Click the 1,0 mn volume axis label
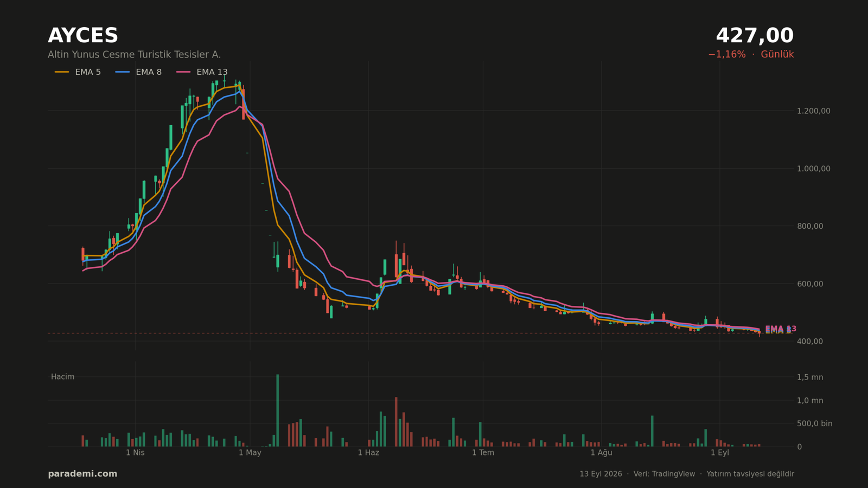 [809, 401]
